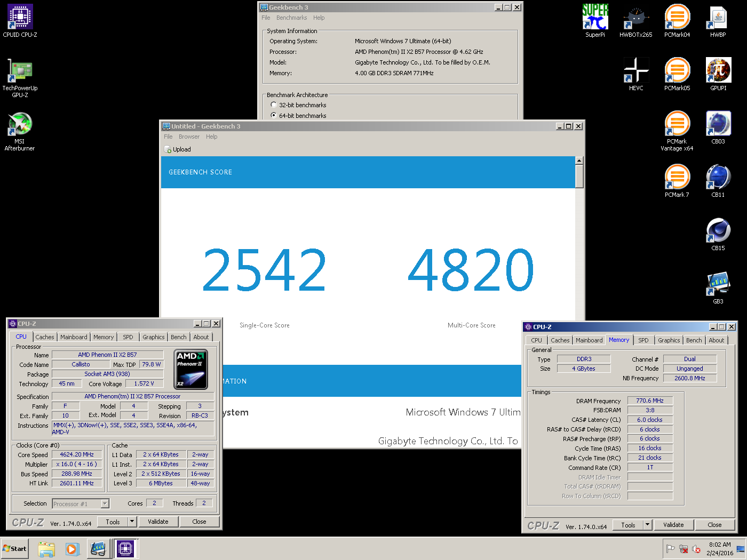
Task: Click the network status tray icon
Action: (684, 549)
